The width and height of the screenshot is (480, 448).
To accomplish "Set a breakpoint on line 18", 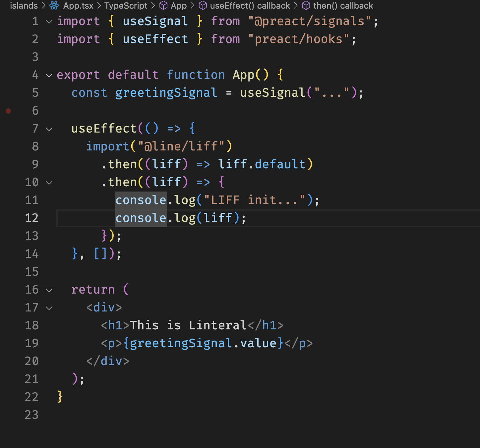I will [9, 325].
